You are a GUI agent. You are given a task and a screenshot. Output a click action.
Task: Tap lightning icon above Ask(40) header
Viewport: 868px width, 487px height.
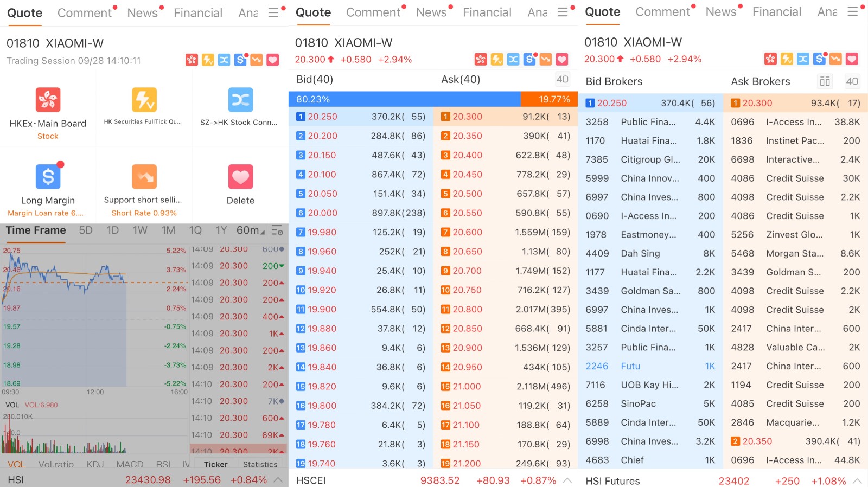[497, 59]
